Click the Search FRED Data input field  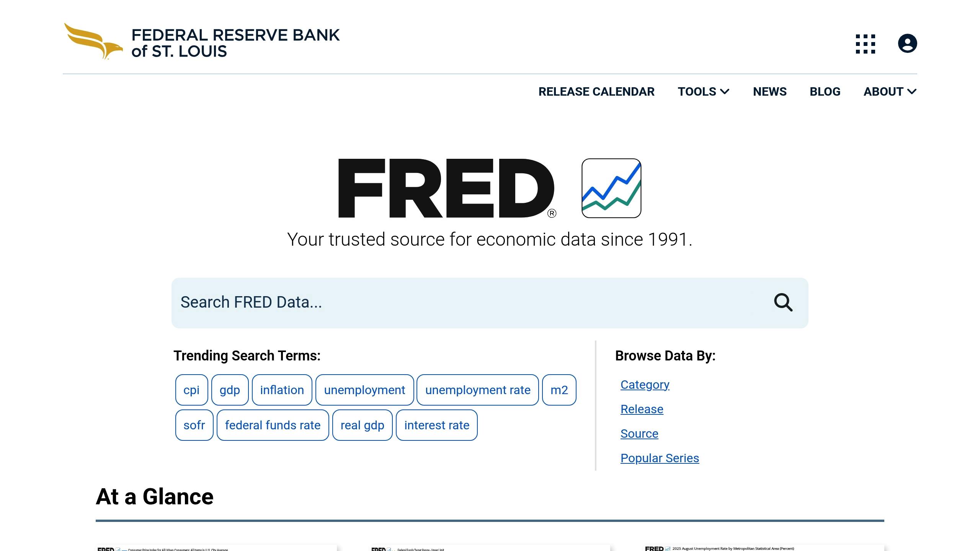coord(421,303)
